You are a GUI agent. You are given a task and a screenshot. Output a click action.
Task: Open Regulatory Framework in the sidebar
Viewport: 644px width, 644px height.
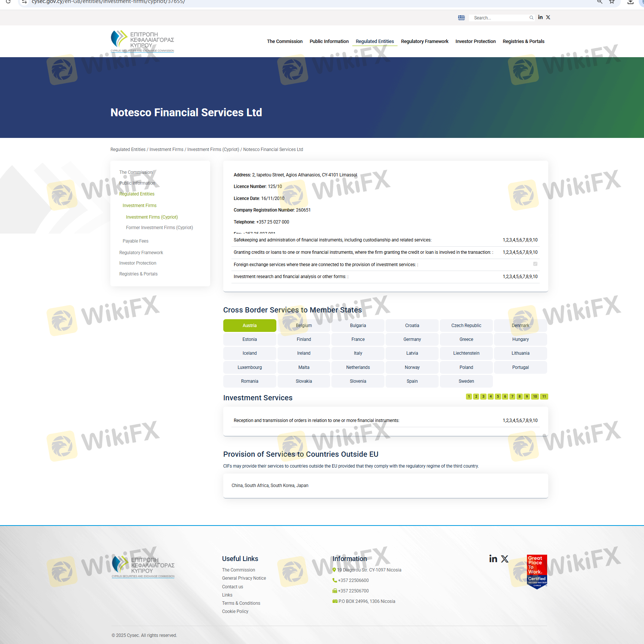[141, 253]
